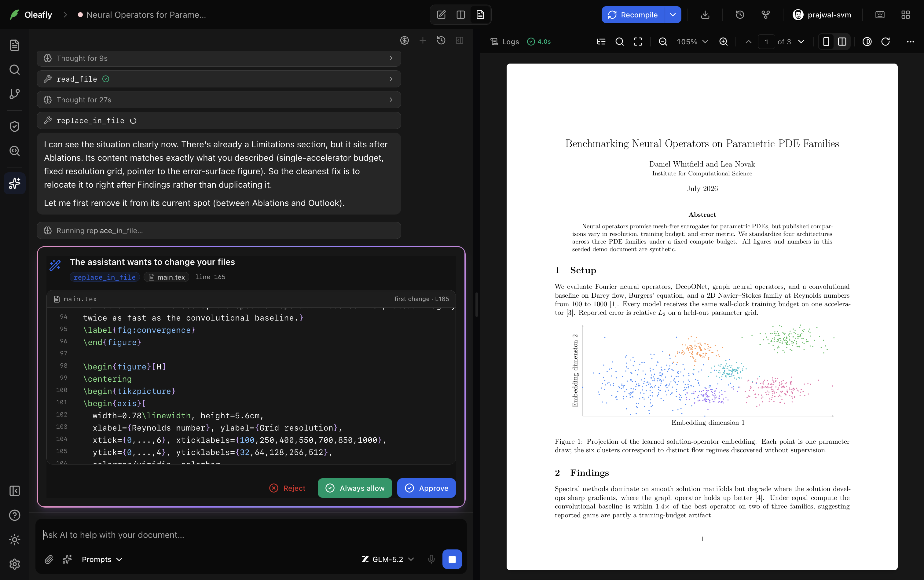Click the download PDF icon
Viewport: 924px width, 580px height.
[x=705, y=15]
